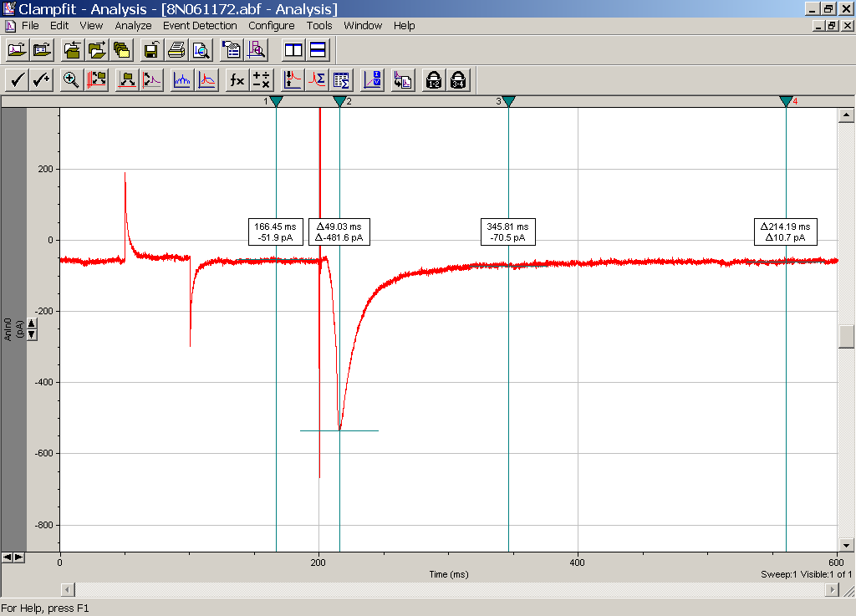Click the vertical scrollbar down arrow
Image resolution: width=856 pixels, height=616 pixels.
(x=846, y=544)
